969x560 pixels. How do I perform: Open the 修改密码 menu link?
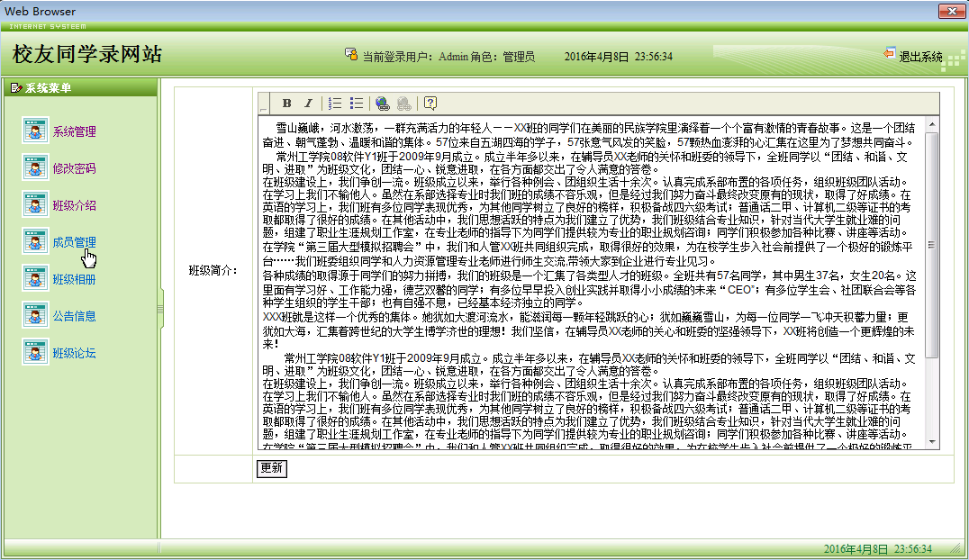pyautogui.click(x=74, y=168)
